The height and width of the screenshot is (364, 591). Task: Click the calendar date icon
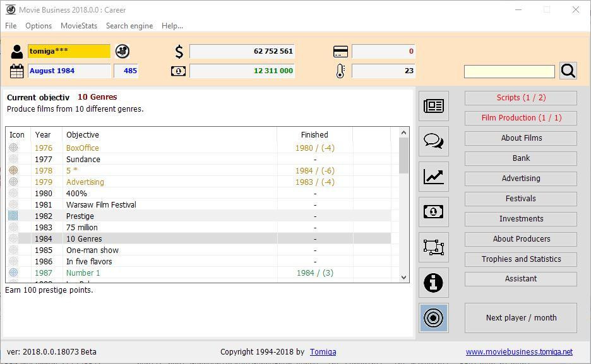coord(16,71)
